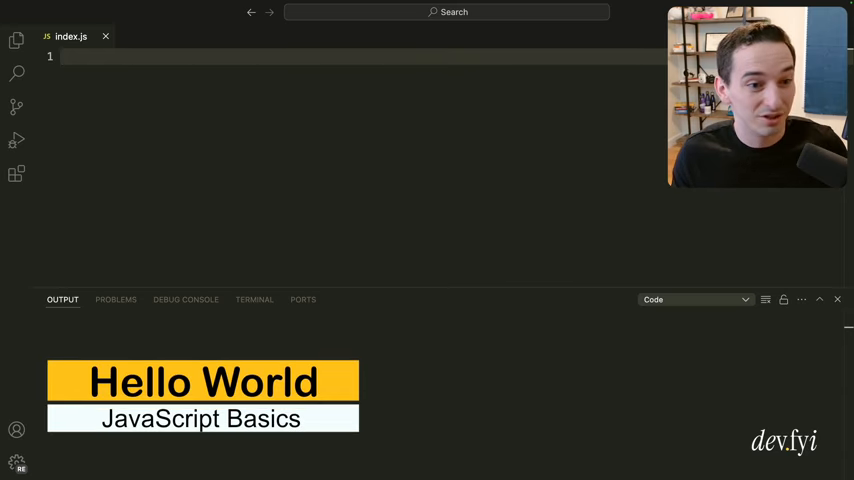Image resolution: width=854 pixels, height=480 pixels.
Task: Maximize the panel with the chevron up
Action: 820,299
